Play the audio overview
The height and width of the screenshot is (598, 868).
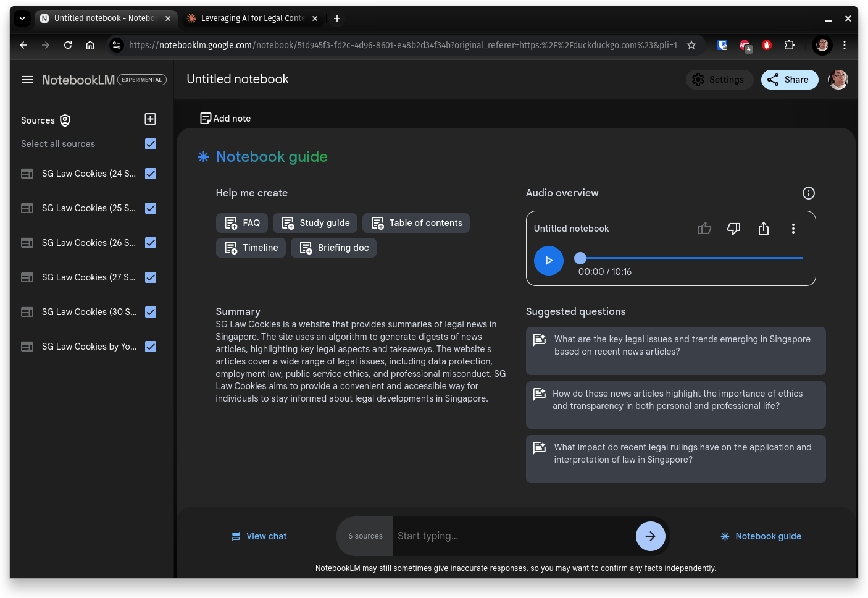pos(549,261)
